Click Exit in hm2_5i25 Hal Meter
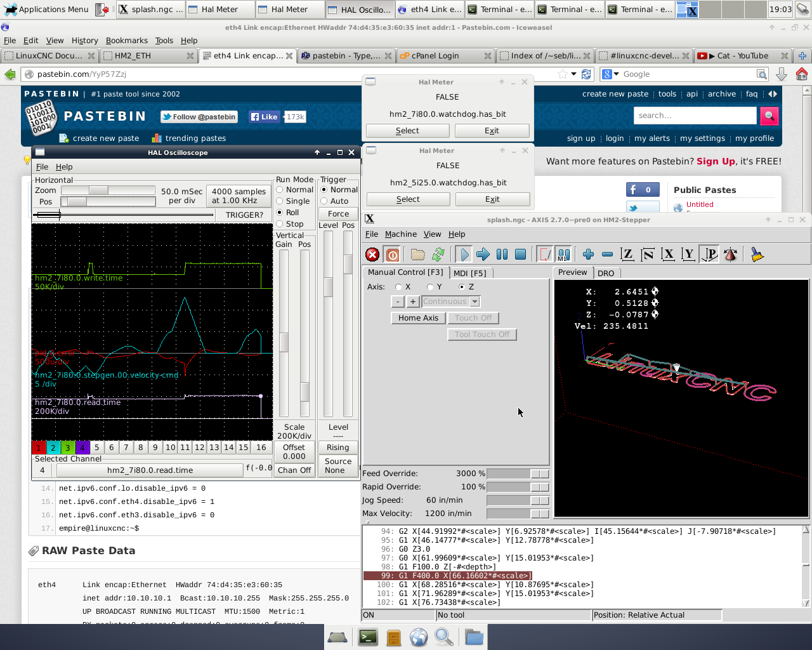The image size is (812, 650). coord(492,199)
